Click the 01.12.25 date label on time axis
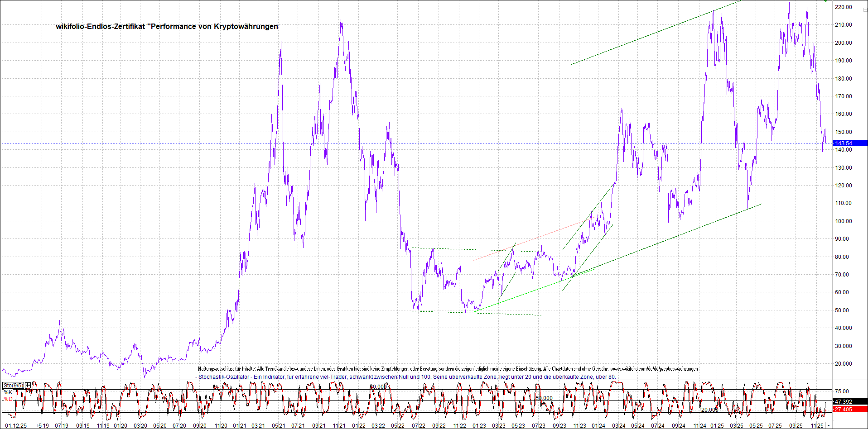Image resolution: width=868 pixels, height=429 pixels. point(16,426)
